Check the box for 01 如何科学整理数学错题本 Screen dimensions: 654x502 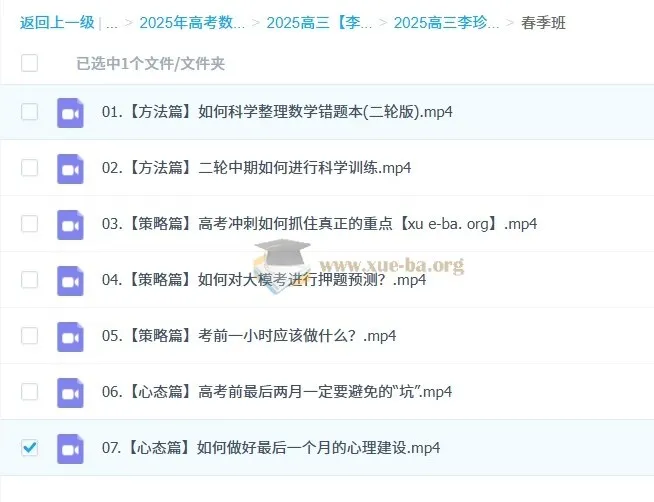(30, 112)
